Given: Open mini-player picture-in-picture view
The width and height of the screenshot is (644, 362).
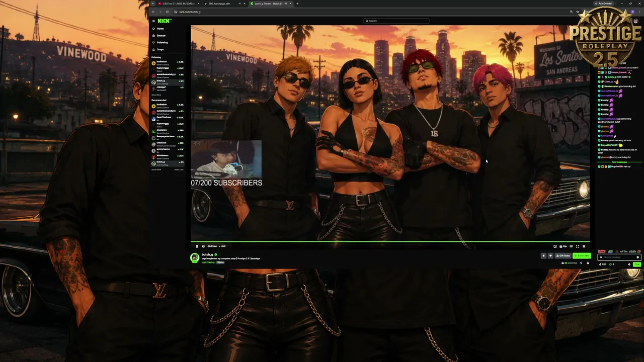Looking at the screenshot, I should click(x=555, y=246).
